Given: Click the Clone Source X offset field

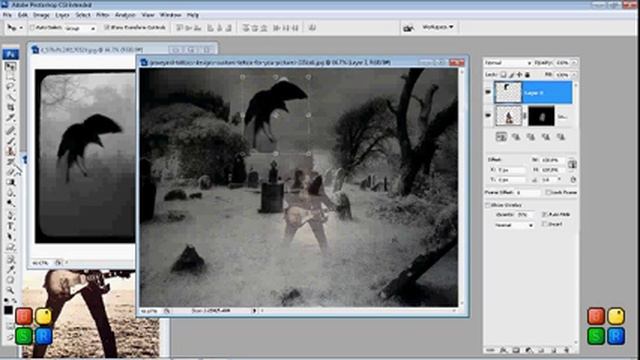Looking at the screenshot, I should pyautogui.click(x=511, y=170).
